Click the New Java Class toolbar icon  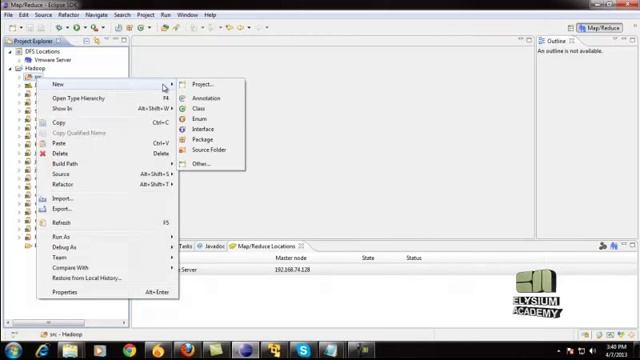click(x=141, y=28)
